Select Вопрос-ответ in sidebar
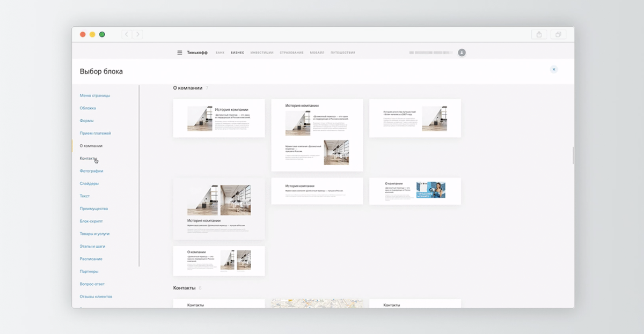 92,284
